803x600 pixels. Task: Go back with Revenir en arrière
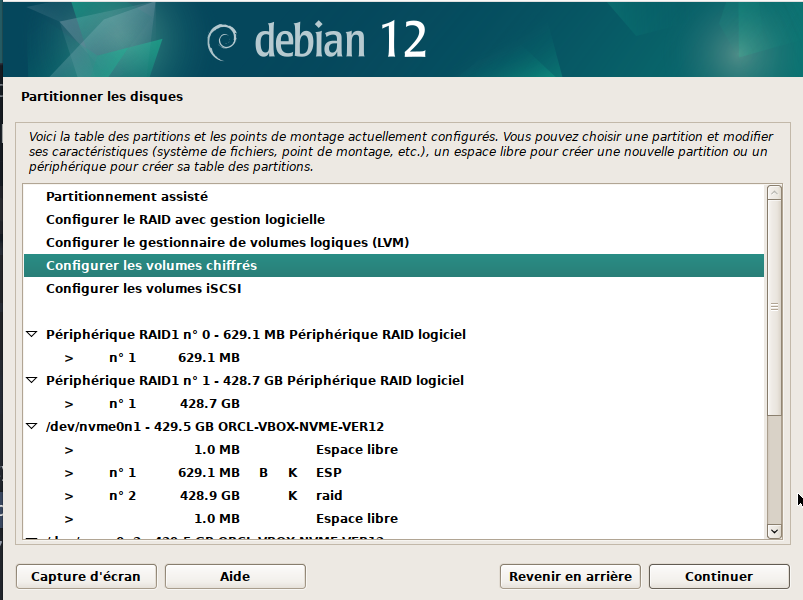pos(570,576)
